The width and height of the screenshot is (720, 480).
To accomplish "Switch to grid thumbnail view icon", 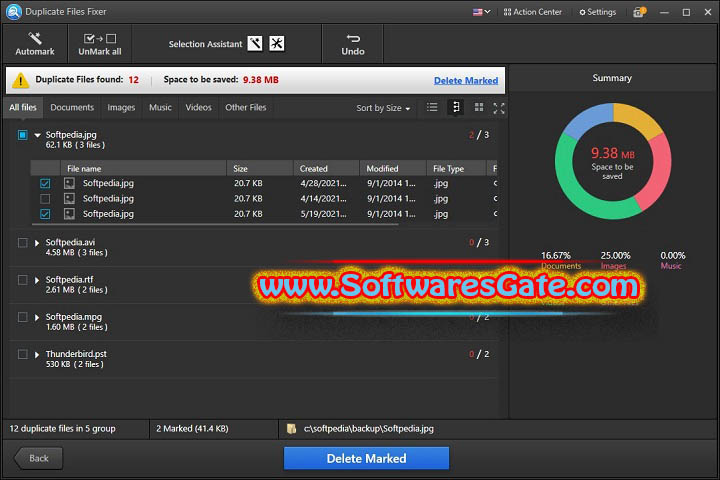I will 478,107.
